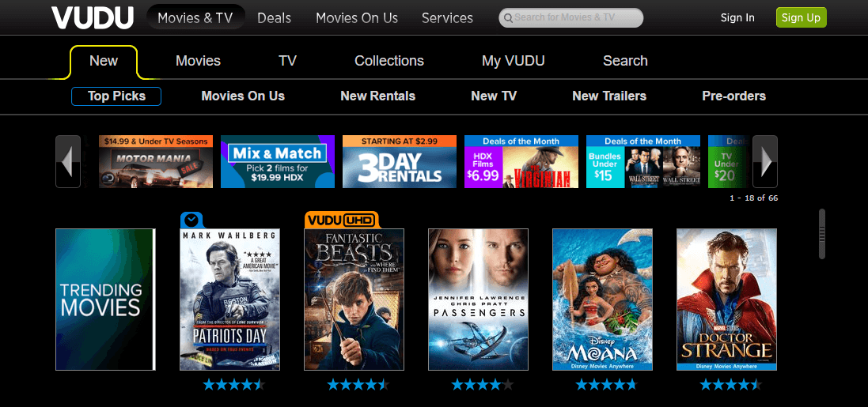Image resolution: width=868 pixels, height=407 pixels.
Task: Click the vertical scrollbar handle
Action: click(x=822, y=233)
